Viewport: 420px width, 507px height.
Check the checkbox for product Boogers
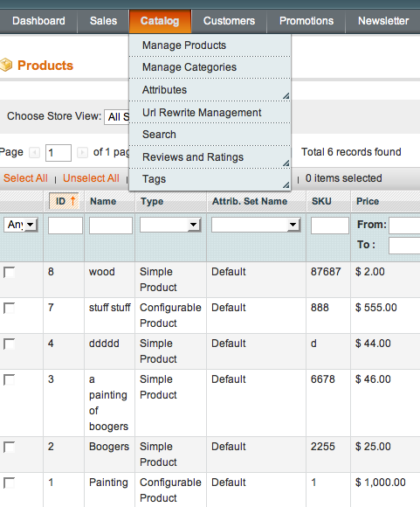[x=9, y=448]
